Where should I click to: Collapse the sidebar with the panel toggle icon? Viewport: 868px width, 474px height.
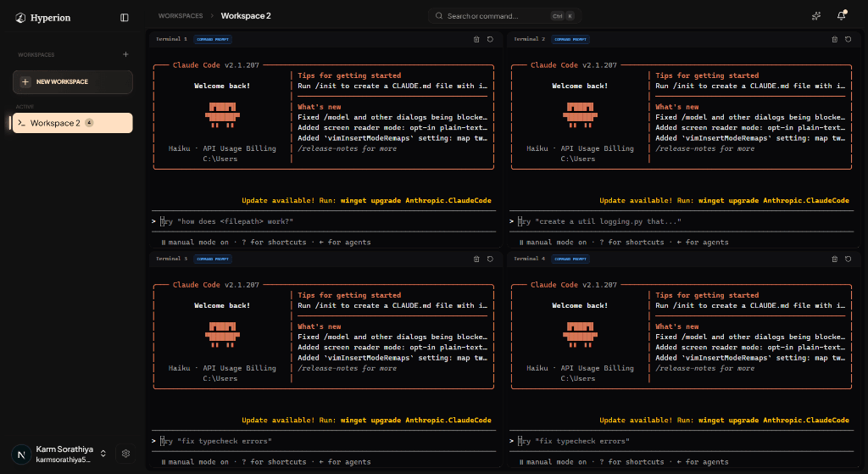[125, 18]
